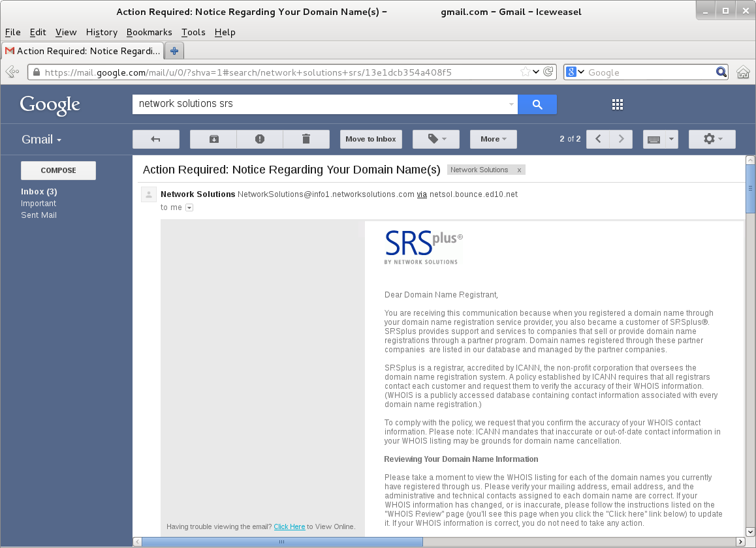Image resolution: width=756 pixels, height=548 pixels.
Task: Open the Edit menu
Action: click(x=38, y=32)
